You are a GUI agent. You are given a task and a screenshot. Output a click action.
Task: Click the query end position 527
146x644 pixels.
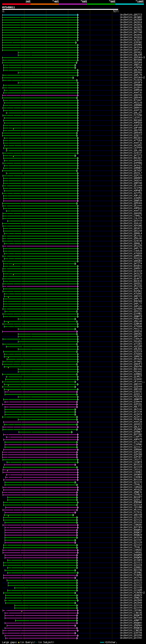click(x=115, y=11)
